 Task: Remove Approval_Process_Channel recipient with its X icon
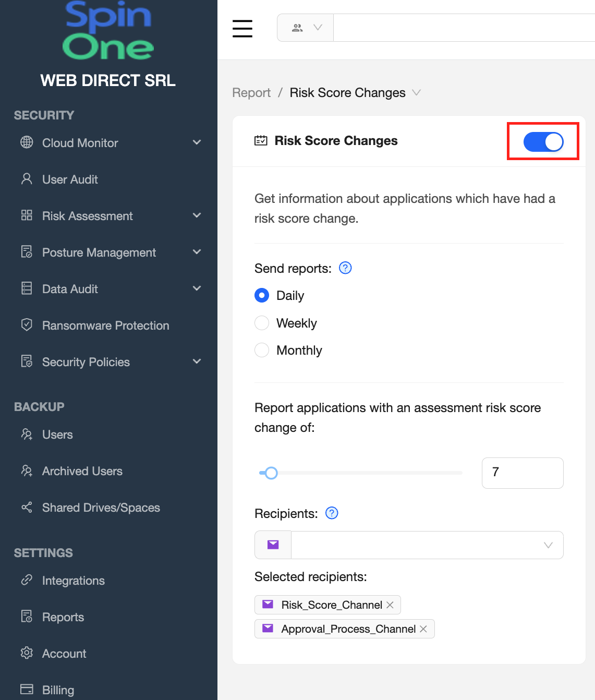click(423, 629)
